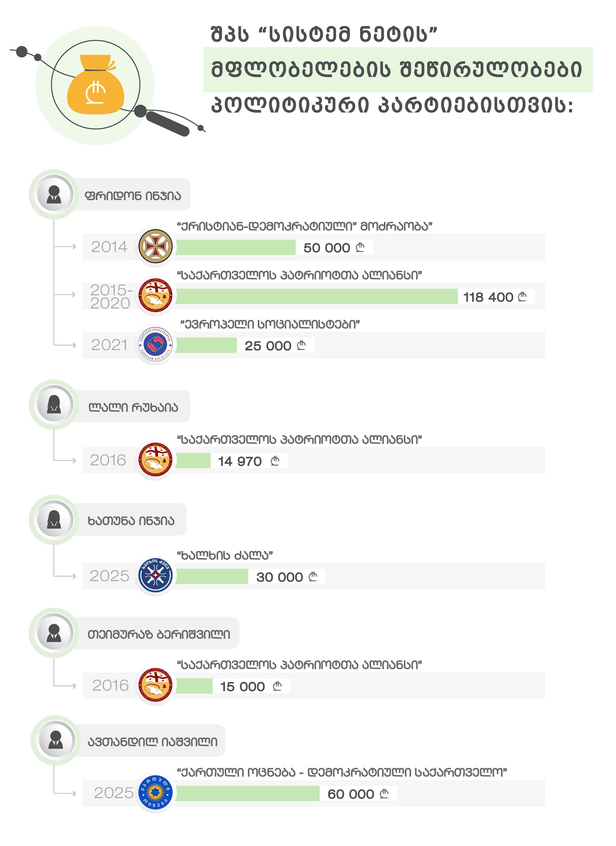Click the avatar icon beside ფრიდონ ინჯია
The image size is (616, 846).
(54, 194)
